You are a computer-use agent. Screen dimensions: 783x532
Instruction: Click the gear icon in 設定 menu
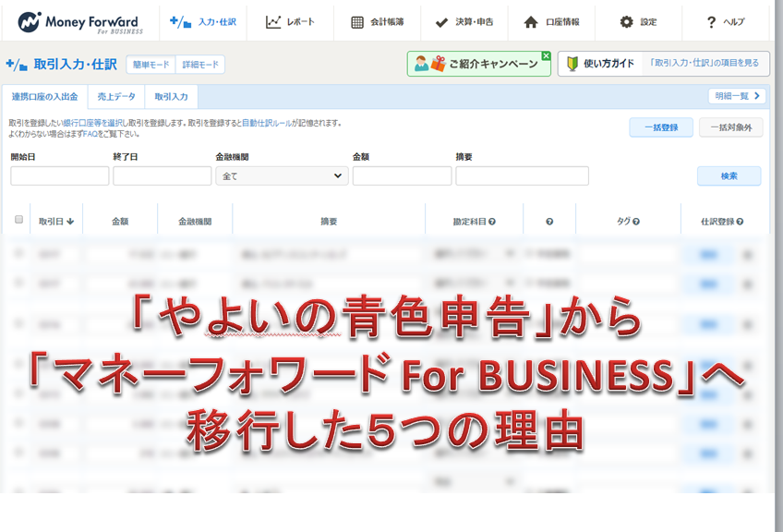[x=626, y=21]
